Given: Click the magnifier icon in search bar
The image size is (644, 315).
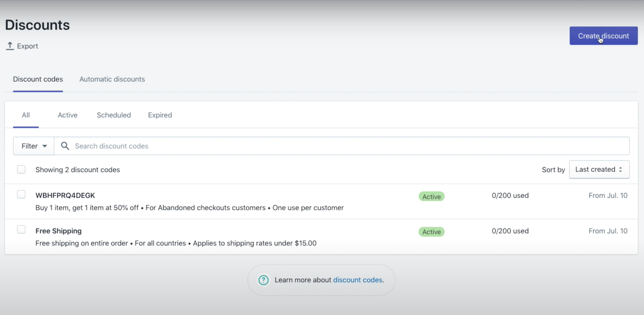Looking at the screenshot, I should click(65, 146).
